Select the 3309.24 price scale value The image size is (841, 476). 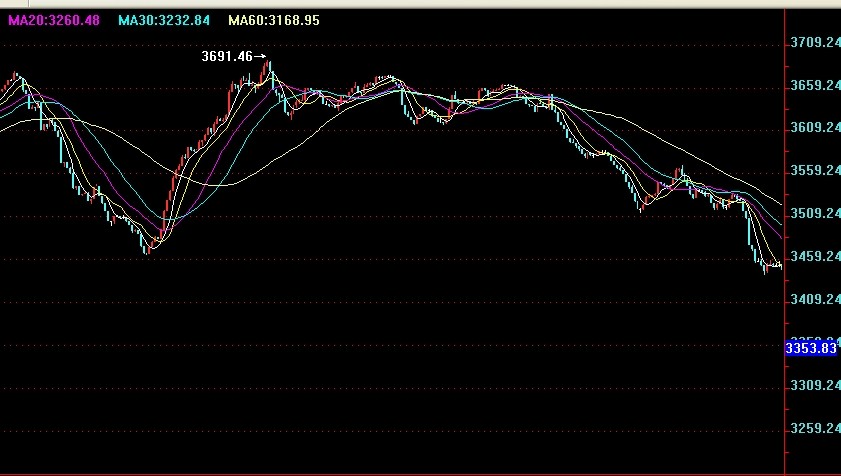coord(813,386)
